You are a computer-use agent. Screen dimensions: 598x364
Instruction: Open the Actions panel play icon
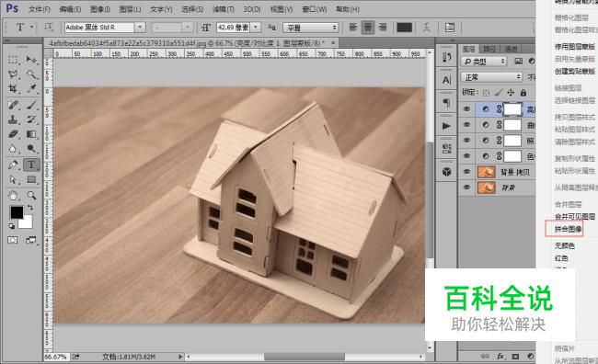tap(446, 126)
